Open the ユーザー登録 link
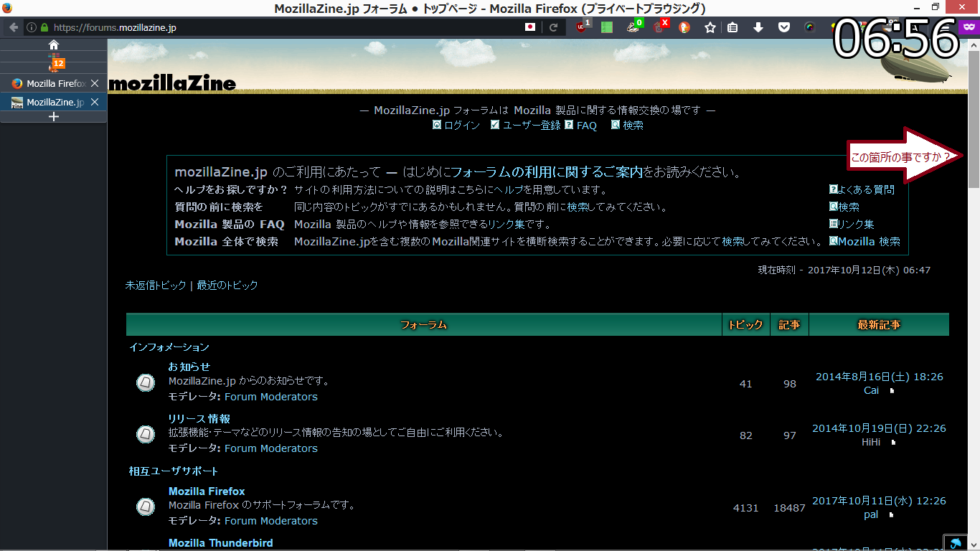Screen dimensions: 980x551 [532, 125]
